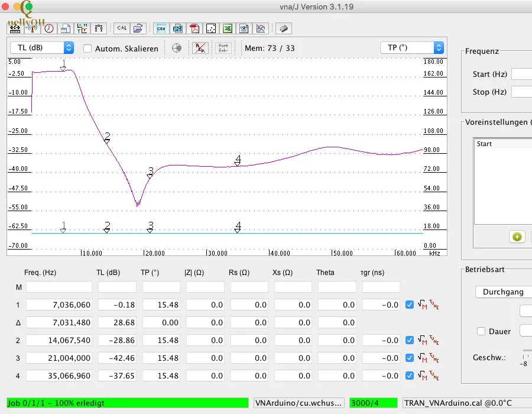Export the measurement to PDF
Image resolution: width=532 pixels, height=414 pixels.
[194, 28]
